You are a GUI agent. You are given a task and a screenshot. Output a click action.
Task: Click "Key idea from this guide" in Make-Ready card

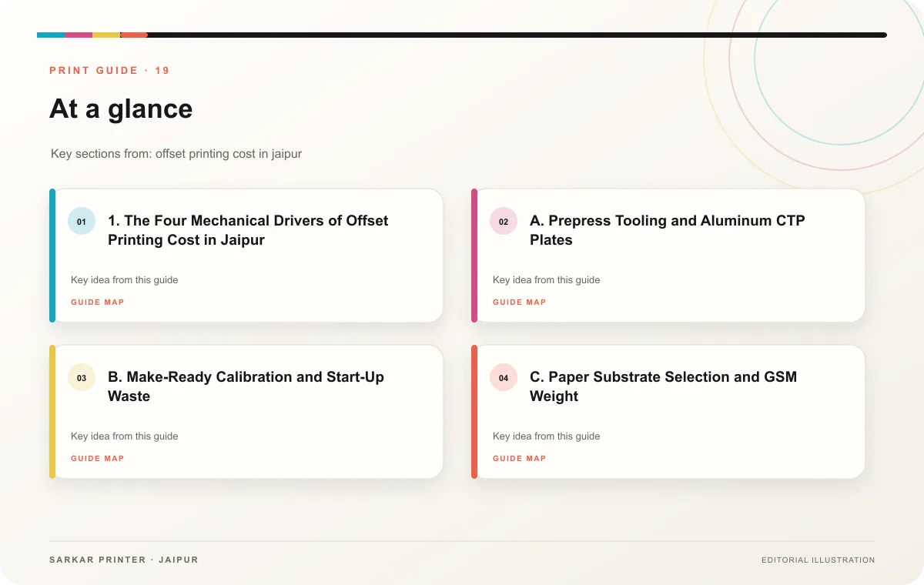(x=125, y=436)
